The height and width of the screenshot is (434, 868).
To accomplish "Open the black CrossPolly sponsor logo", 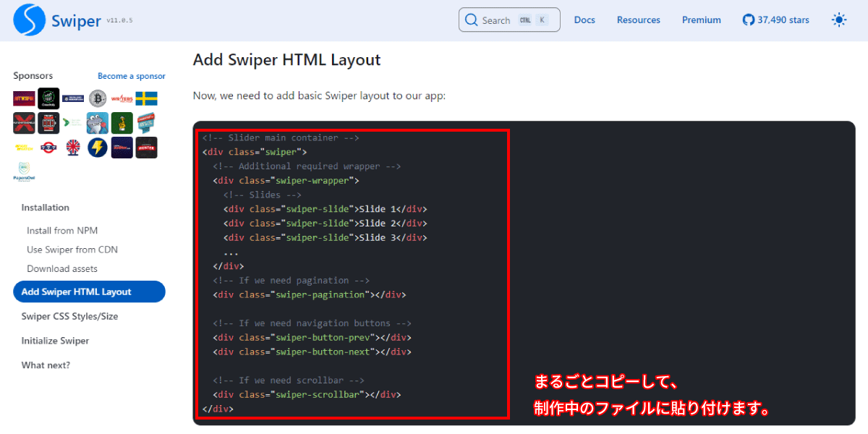I will click(48, 98).
